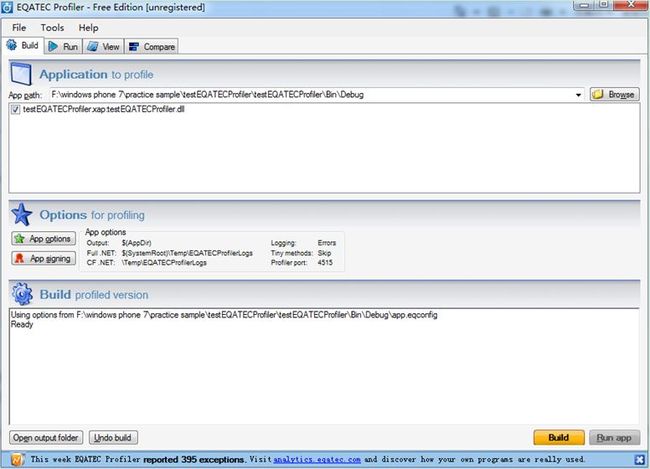
Task: Select the testEQATECProfiler.xap:testEQATECProfiler.dll entry
Action: 104,109
